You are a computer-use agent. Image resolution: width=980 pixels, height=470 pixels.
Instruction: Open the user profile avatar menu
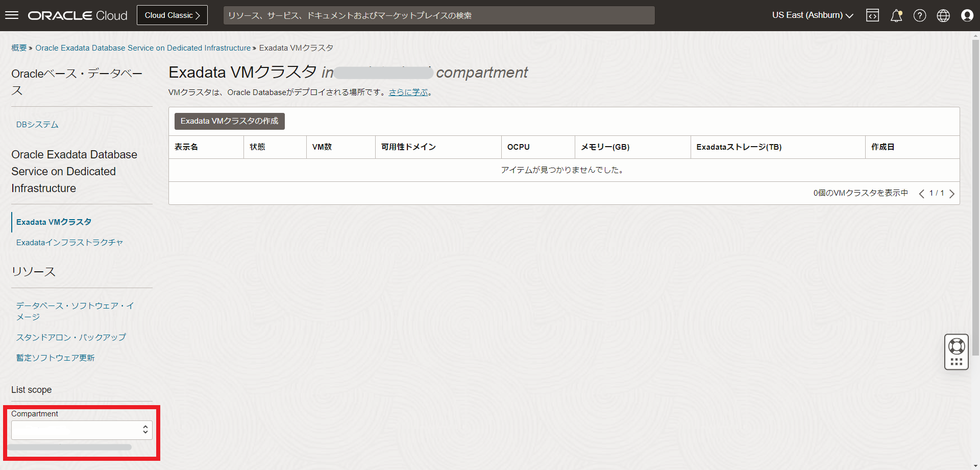pos(967,15)
